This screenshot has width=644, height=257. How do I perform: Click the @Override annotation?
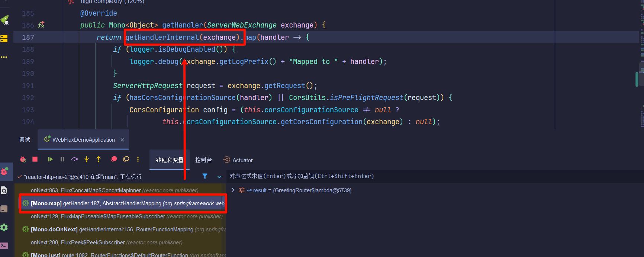(99, 13)
